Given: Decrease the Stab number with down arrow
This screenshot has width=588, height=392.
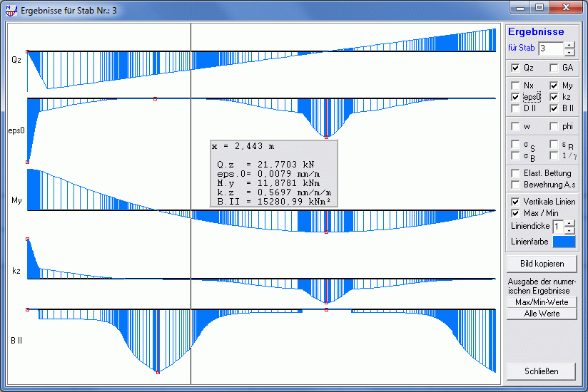Looking at the screenshot, I should pyautogui.click(x=569, y=52).
